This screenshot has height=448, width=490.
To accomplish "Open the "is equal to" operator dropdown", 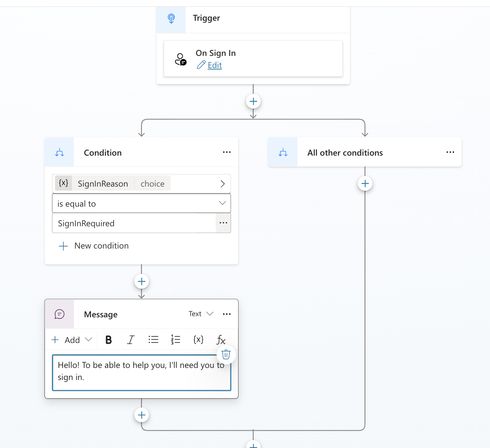I will (142, 204).
